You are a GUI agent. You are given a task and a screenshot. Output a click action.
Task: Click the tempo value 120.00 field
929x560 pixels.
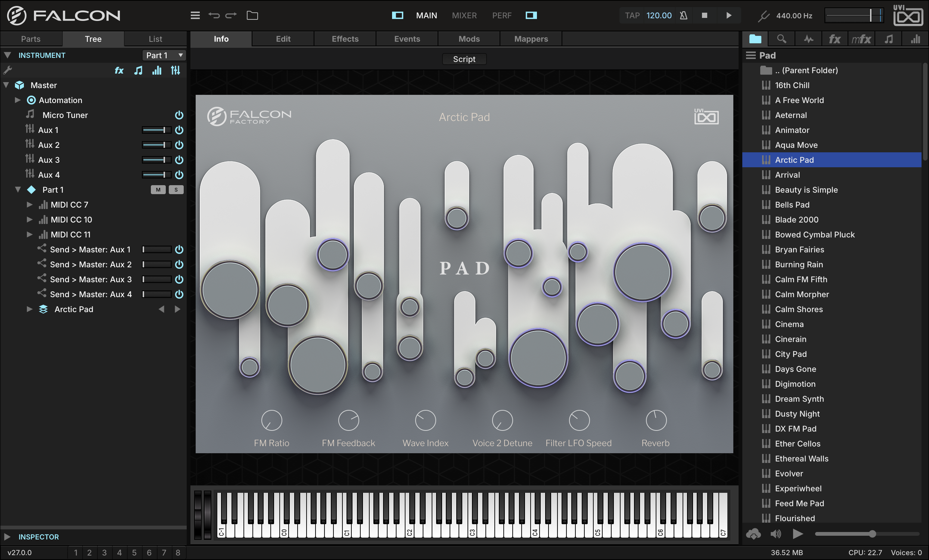(x=659, y=15)
